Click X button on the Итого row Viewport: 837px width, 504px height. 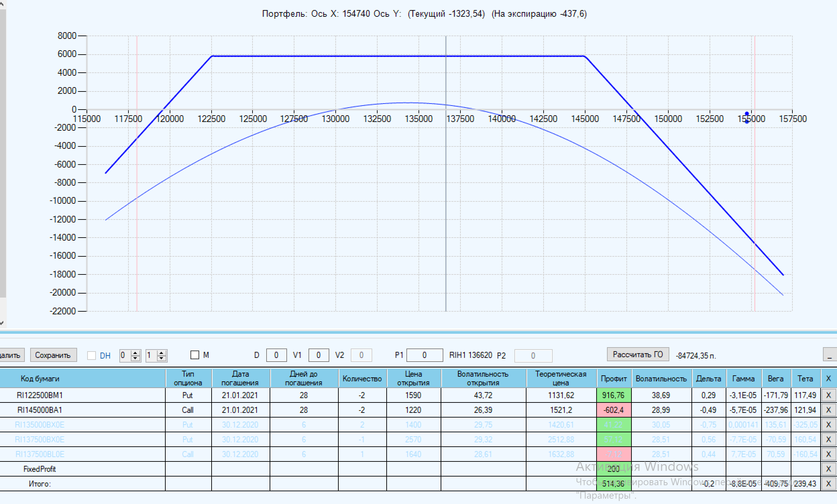828,484
